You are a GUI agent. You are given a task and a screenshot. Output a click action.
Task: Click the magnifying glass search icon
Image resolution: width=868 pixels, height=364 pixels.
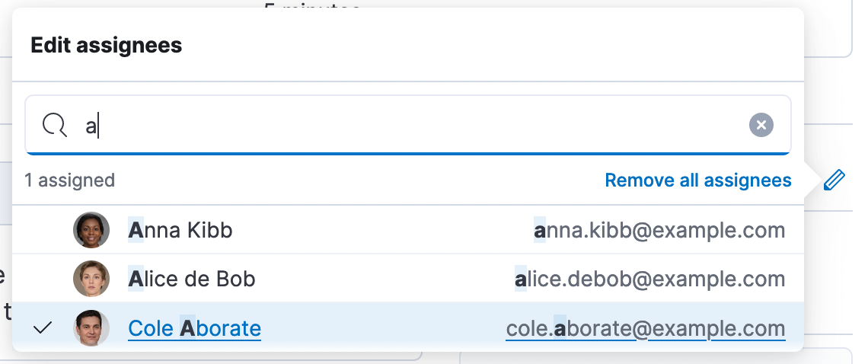point(54,126)
